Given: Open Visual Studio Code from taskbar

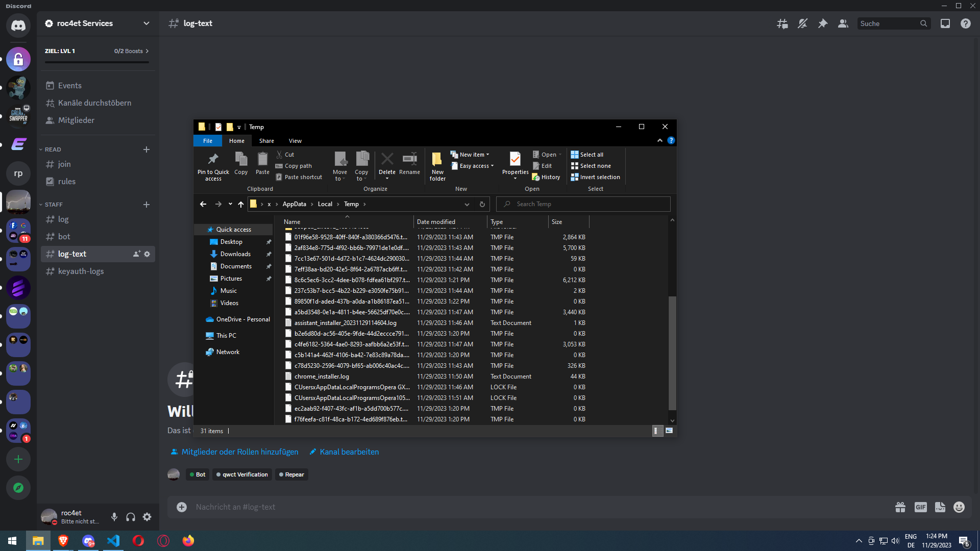Looking at the screenshot, I should pos(113,541).
